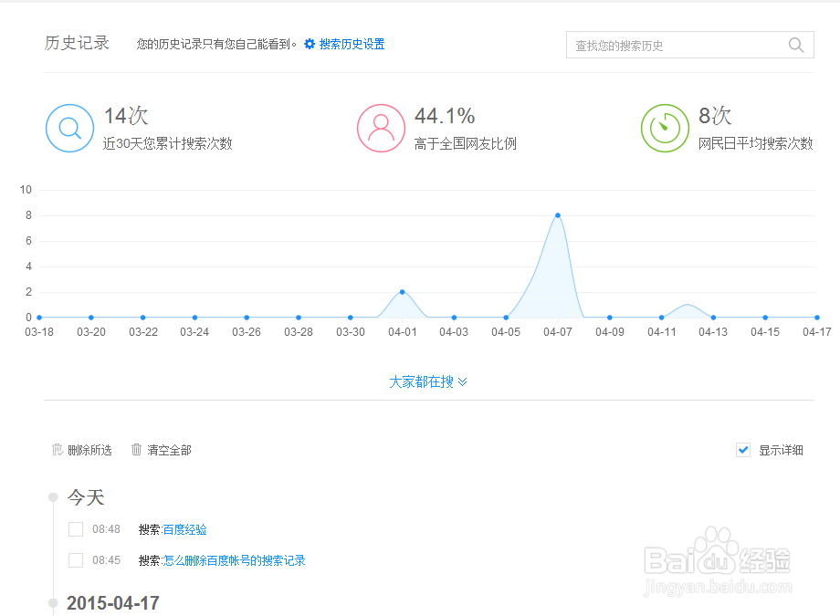Check the box for the 08:48 search entry
The width and height of the screenshot is (840, 616).
(x=76, y=529)
